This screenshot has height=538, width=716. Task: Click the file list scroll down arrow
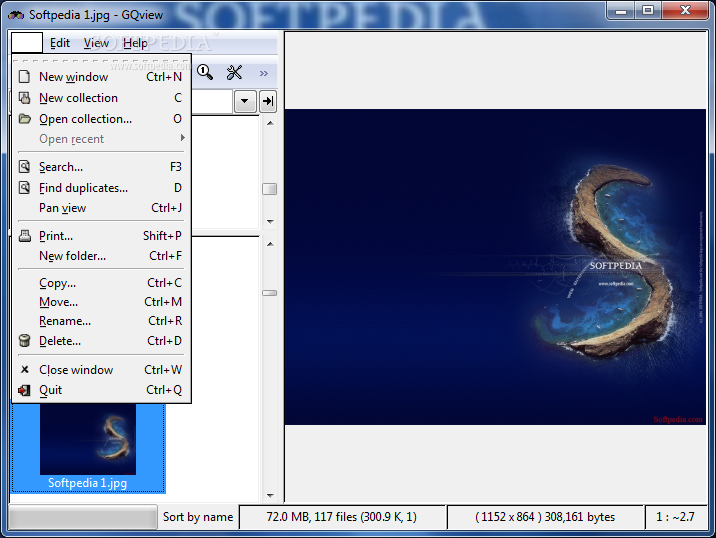(x=270, y=496)
